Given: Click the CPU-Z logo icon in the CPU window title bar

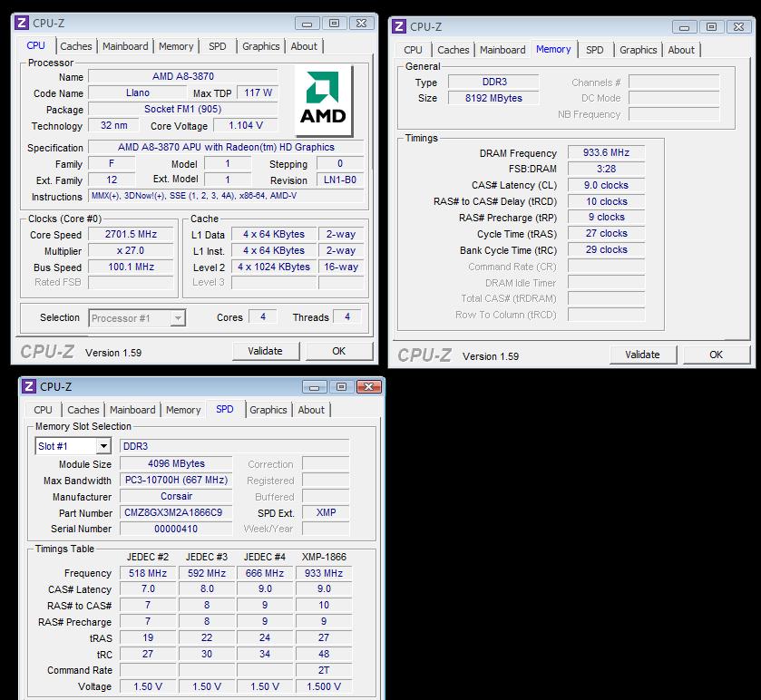Looking at the screenshot, I should [22, 23].
